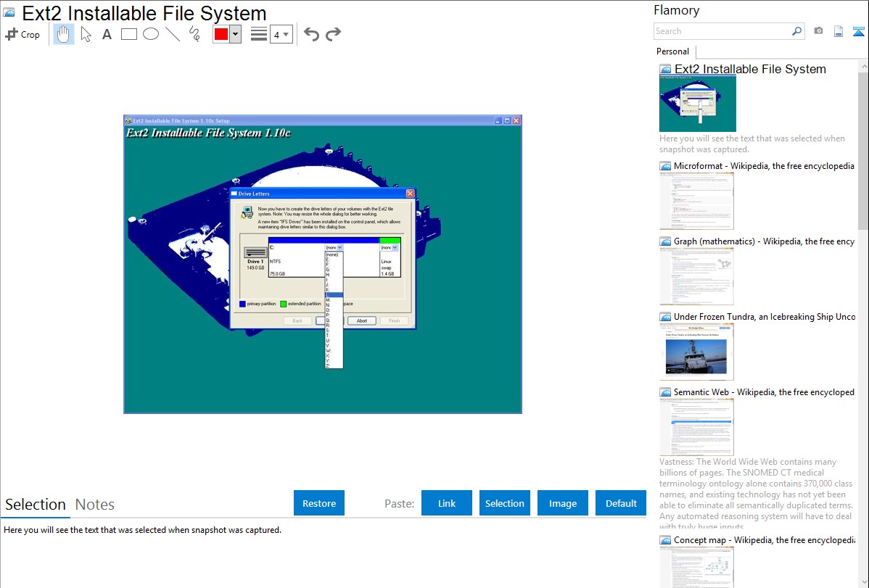Open the Notes tab

(x=95, y=505)
